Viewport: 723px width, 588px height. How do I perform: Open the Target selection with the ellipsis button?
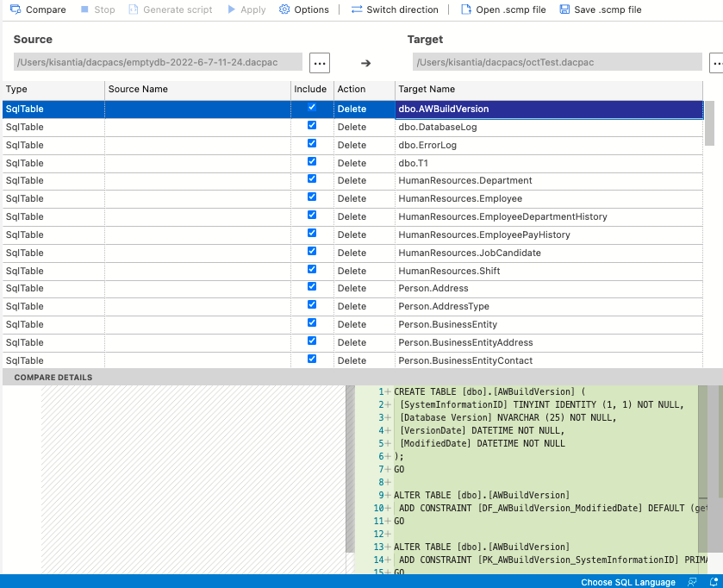point(716,62)
